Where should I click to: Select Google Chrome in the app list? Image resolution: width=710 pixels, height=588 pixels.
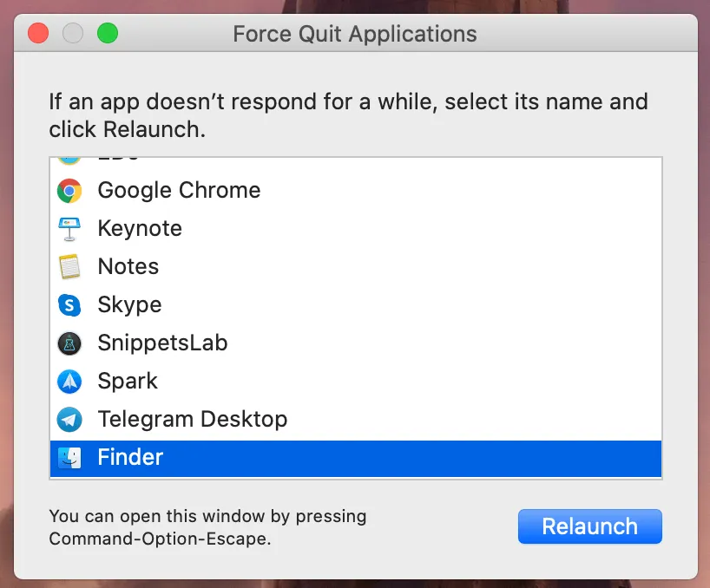tap(356, 191)
